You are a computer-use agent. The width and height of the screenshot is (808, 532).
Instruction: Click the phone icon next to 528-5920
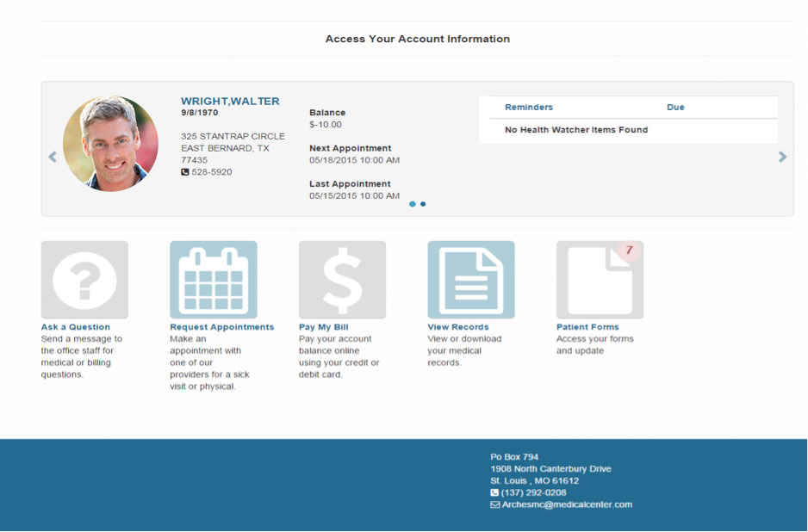pyautogui.click(x=185, y=172)
